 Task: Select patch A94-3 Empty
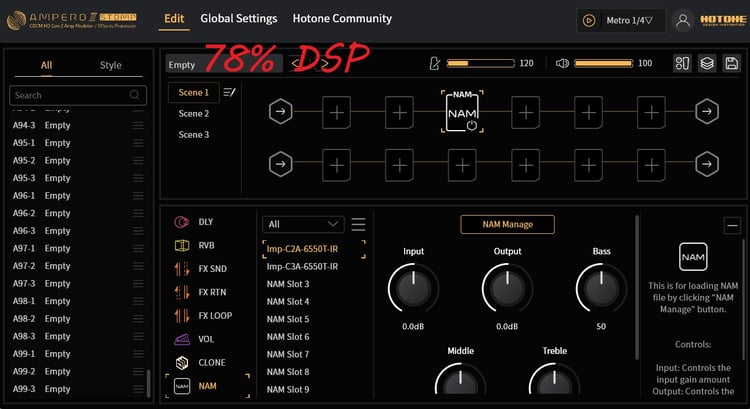point(78,125)
